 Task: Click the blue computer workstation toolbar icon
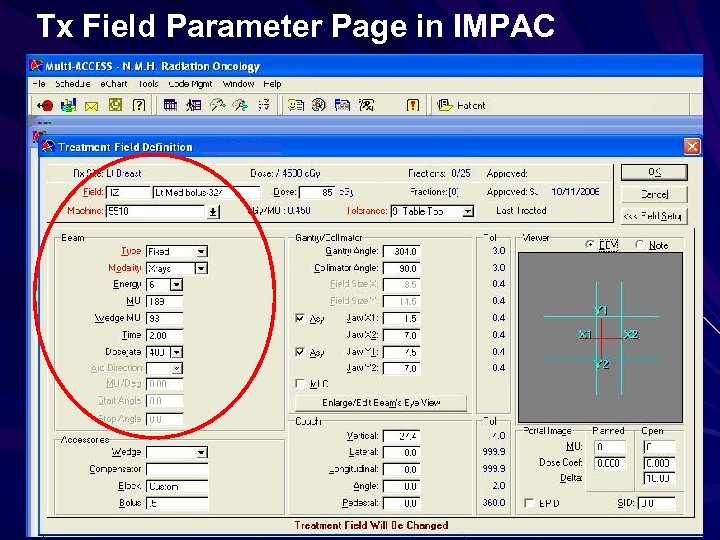(68, 106)
